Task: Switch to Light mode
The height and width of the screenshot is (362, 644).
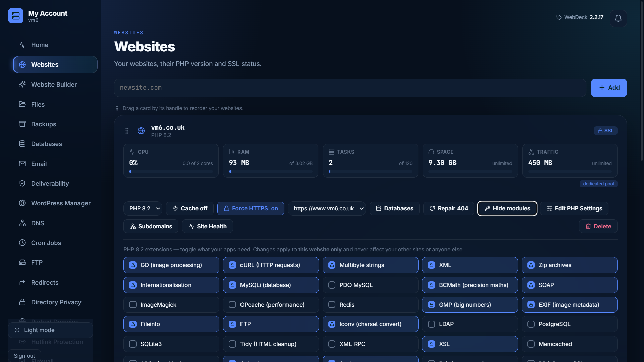Action: (50, 330)
